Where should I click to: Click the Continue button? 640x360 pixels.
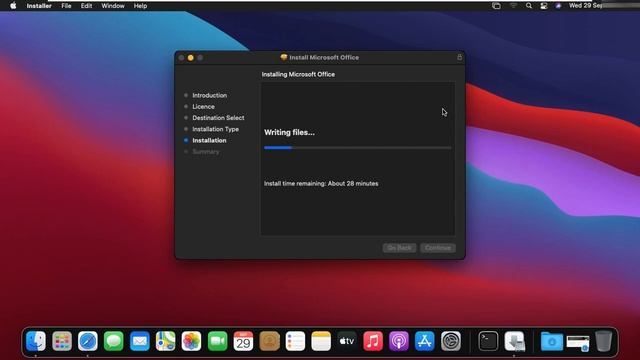click(438, 248)
